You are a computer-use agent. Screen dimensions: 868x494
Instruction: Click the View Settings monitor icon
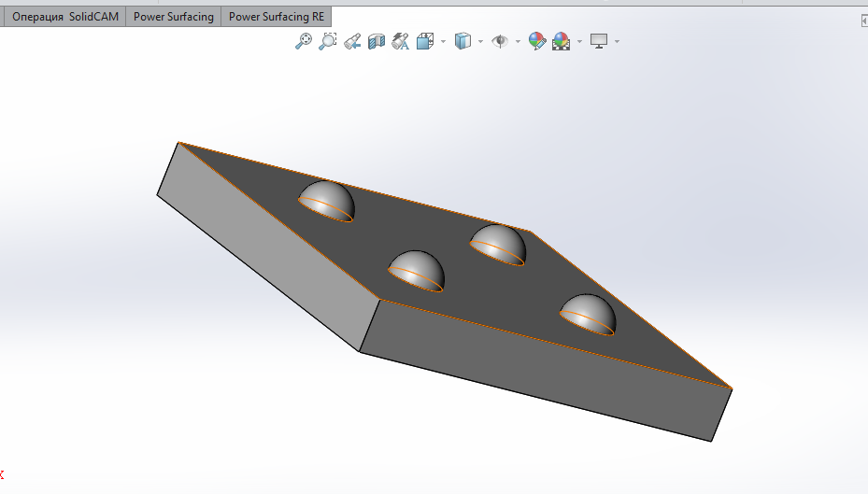click(599, 41)
